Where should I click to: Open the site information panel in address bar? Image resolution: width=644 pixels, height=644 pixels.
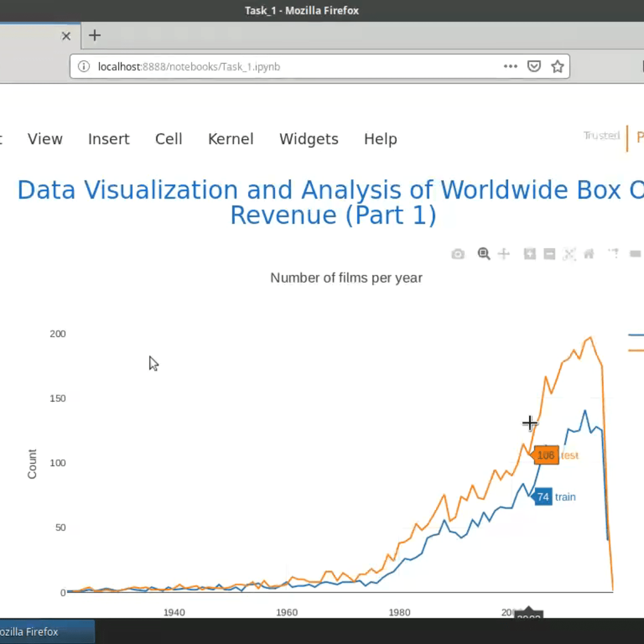(x=83, y=66)
